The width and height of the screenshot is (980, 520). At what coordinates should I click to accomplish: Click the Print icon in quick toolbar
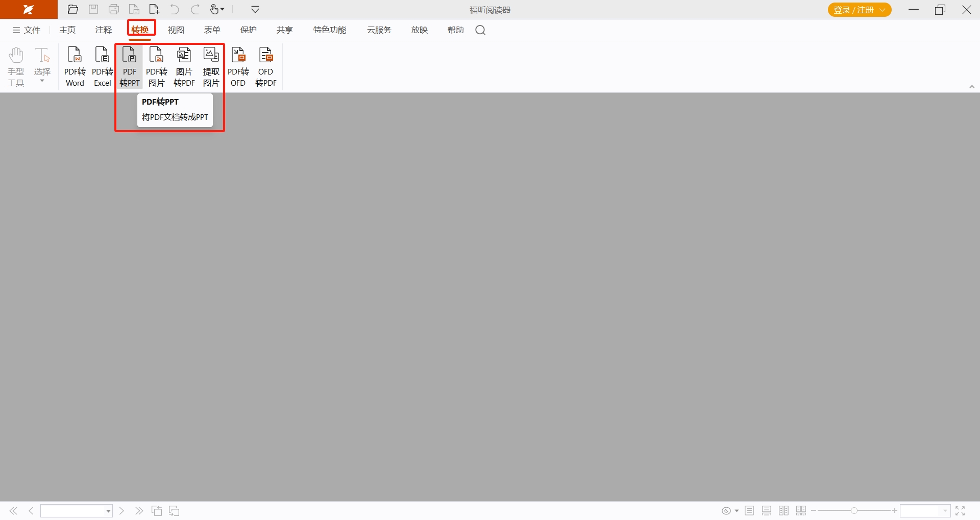pos(114,10)
